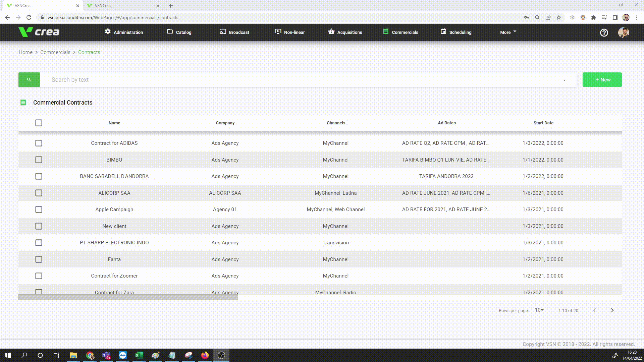
Task: Create a new contract with New button
Action: point(602,80)
